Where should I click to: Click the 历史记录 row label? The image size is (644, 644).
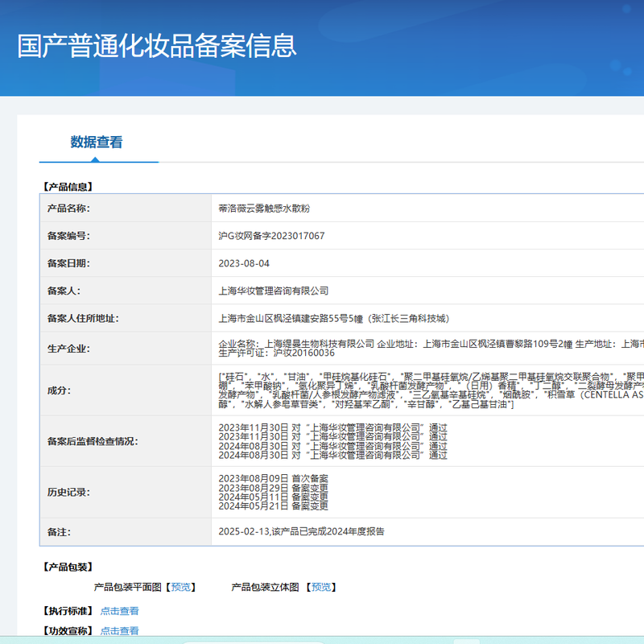point(68,492)
